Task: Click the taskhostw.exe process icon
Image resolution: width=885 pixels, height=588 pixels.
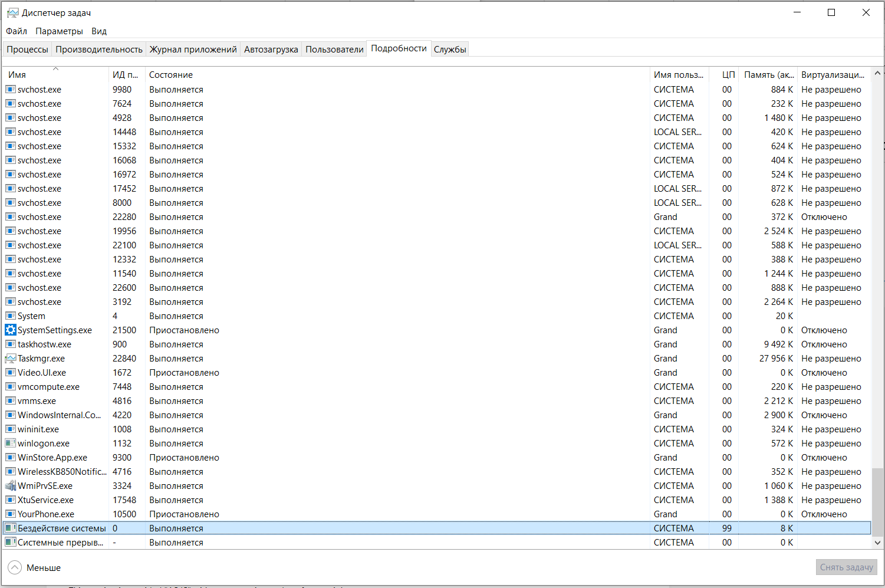Action: (11, 344)
